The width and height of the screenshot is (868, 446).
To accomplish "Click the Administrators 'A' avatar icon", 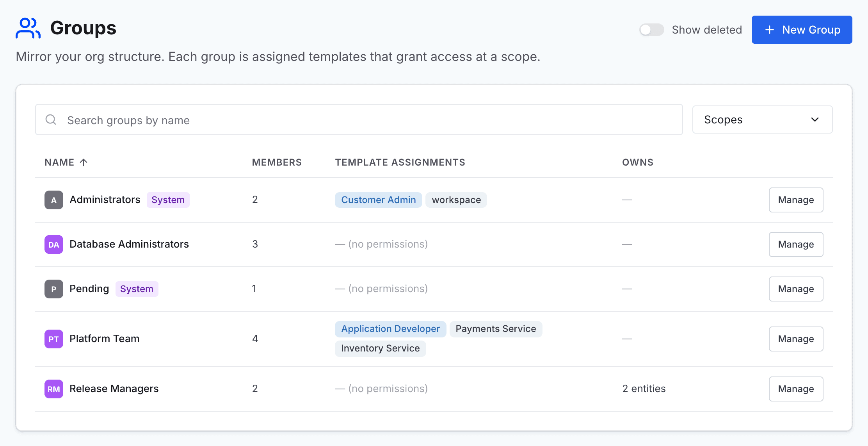I will pos(54,200).
